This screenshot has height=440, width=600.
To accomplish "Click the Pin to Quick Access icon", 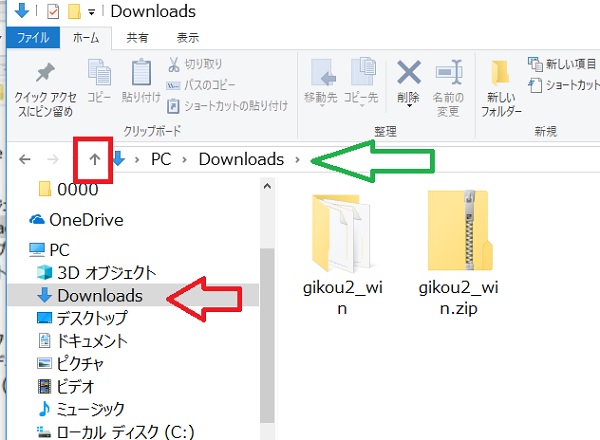I will pos(45,74).
